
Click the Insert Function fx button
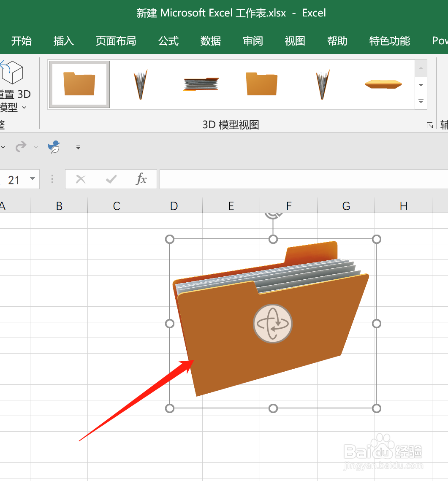(x=141, y=179)
